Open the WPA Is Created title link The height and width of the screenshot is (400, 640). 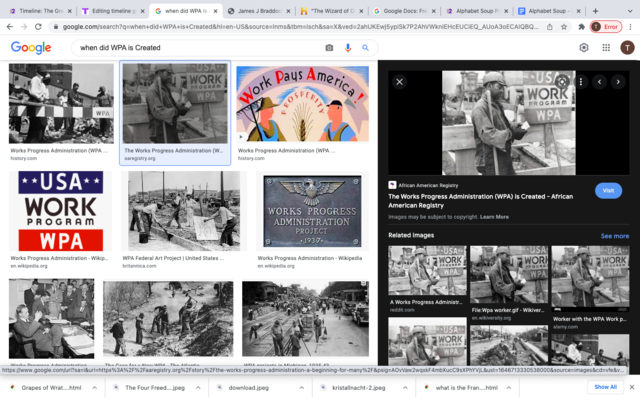(x=480, y=201)
